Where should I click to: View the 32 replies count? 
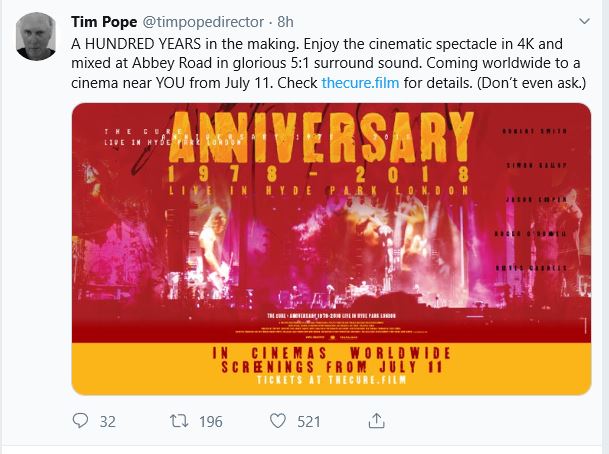tap(108, 422)
